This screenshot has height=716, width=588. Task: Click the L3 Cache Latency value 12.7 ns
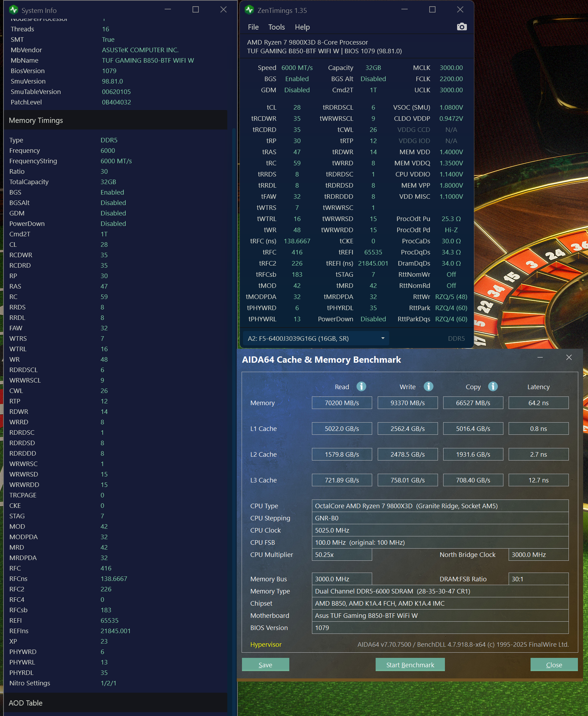(x=539, y=480)
